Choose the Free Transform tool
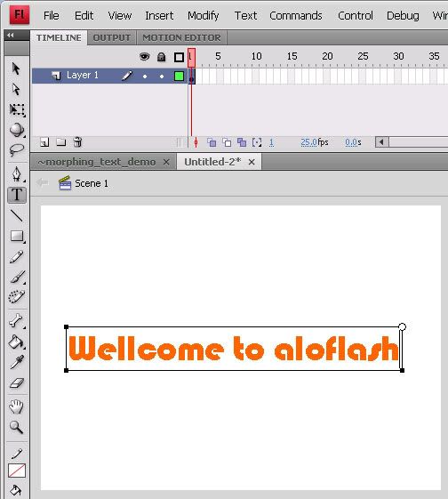448x499 pixels. click(16, 109)
